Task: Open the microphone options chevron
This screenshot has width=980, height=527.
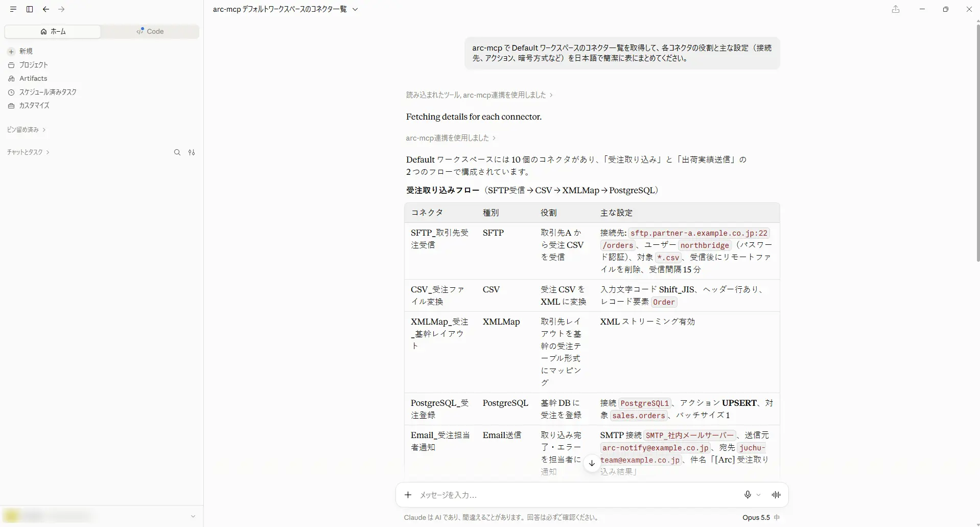Action: click(759, 495)
